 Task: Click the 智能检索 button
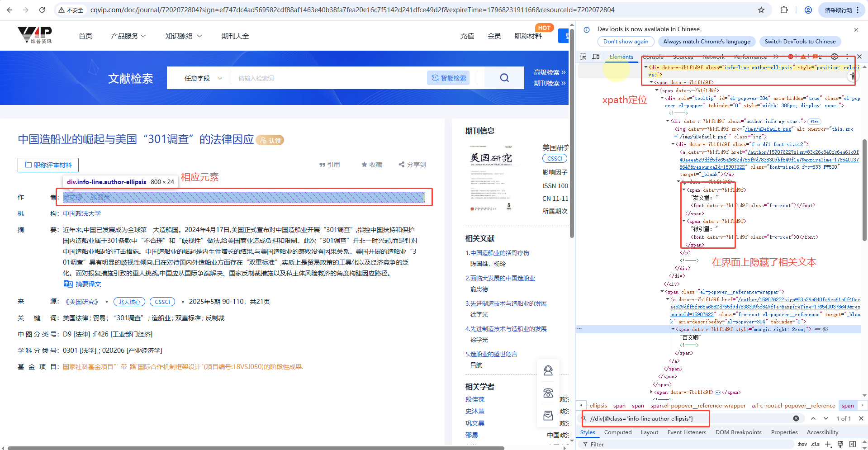[x=448, y=78]
